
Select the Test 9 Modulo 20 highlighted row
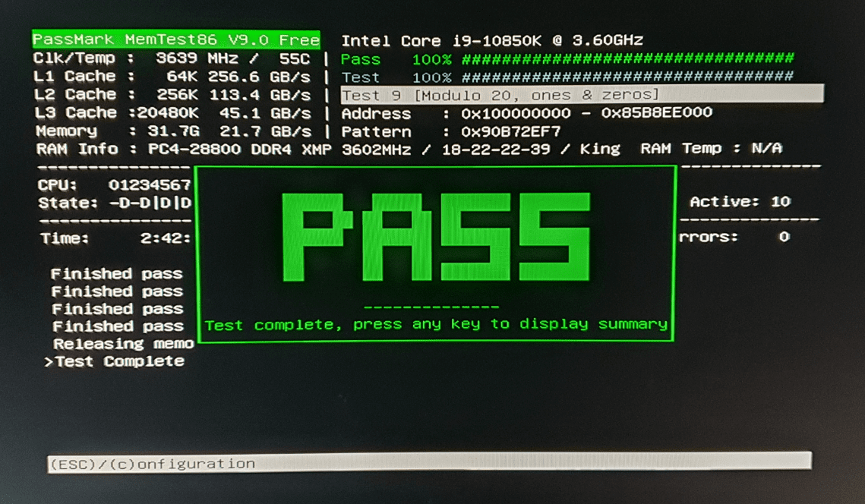pos(582,95)
